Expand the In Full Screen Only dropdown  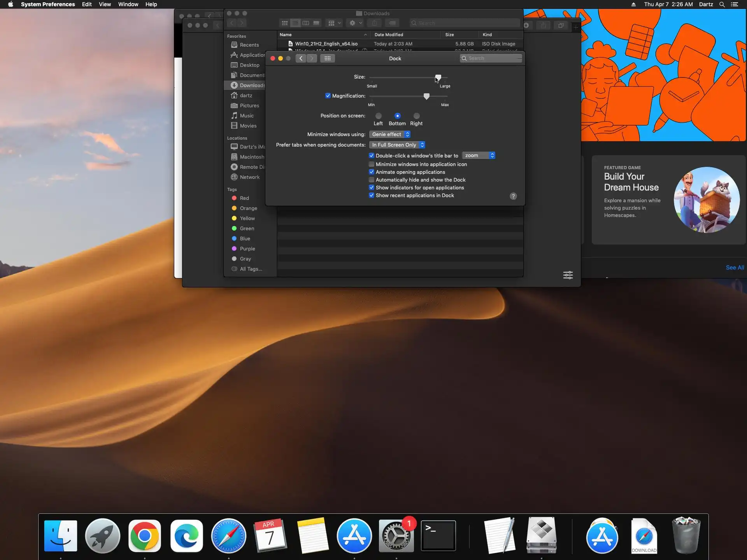coord(397,145)
